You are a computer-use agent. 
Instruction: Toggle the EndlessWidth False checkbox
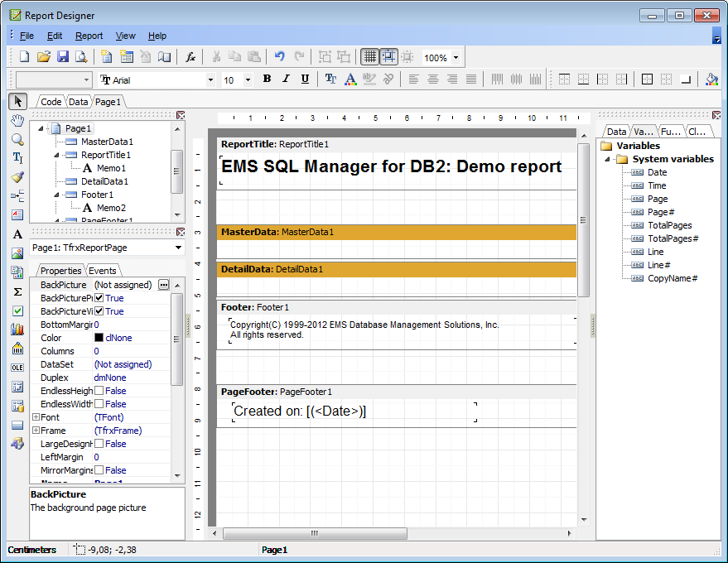coord(99,404)
